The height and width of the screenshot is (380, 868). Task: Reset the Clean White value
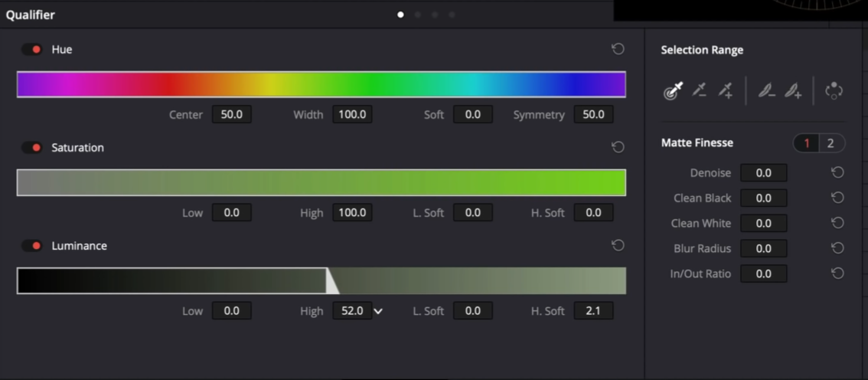pyautogui.click(x=837, y=223)
